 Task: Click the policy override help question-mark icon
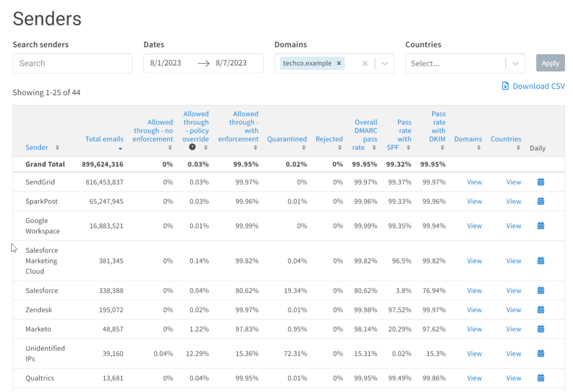pyautogui.click(x=192, y=147)
